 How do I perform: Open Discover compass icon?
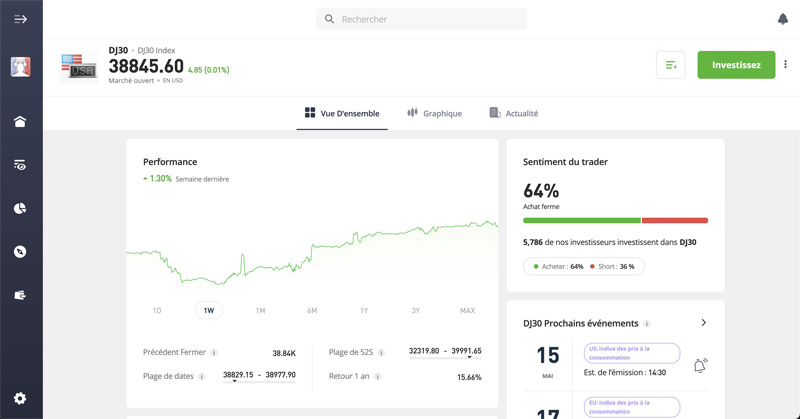click(x=20, y=252)
